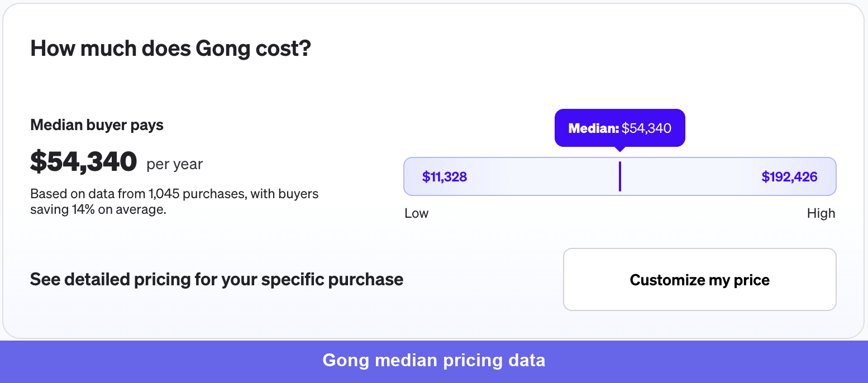
Task: Click the tooltip pointer below the Median bubble
Action: pos(620,148)
